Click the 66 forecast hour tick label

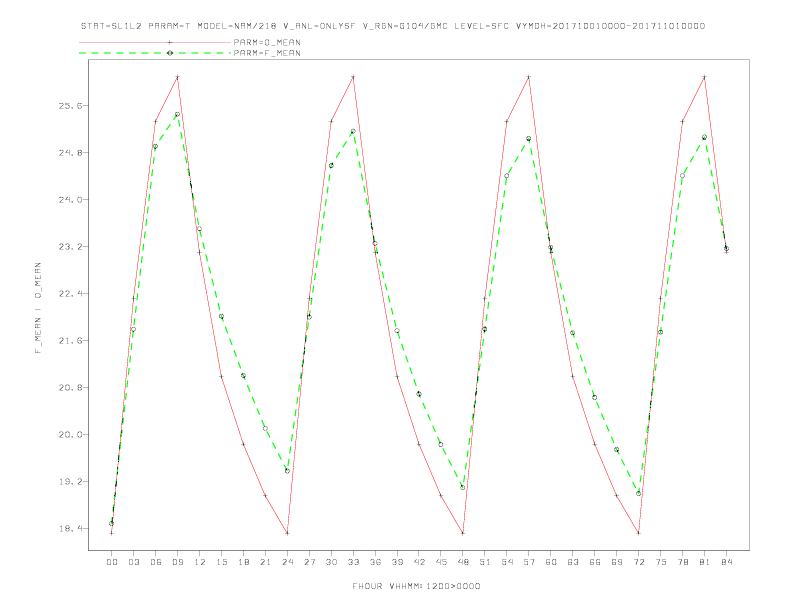[595, 562]
